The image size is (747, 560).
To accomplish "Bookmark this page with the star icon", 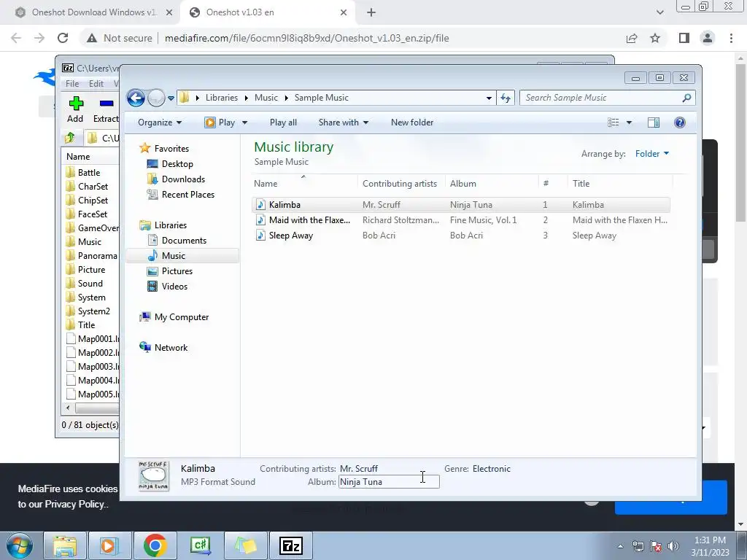I will pyautogui.click(x=655, y=38).
